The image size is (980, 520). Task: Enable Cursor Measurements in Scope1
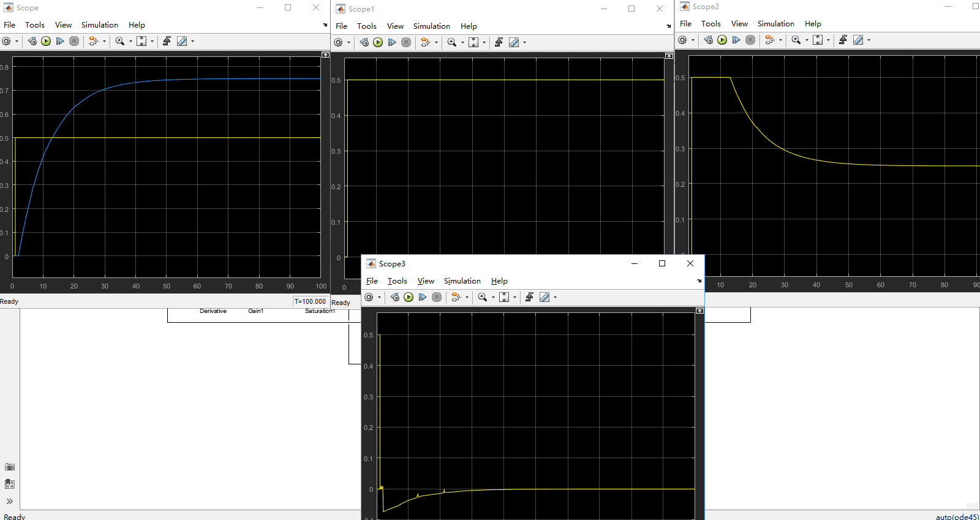(x=514, y=42)
